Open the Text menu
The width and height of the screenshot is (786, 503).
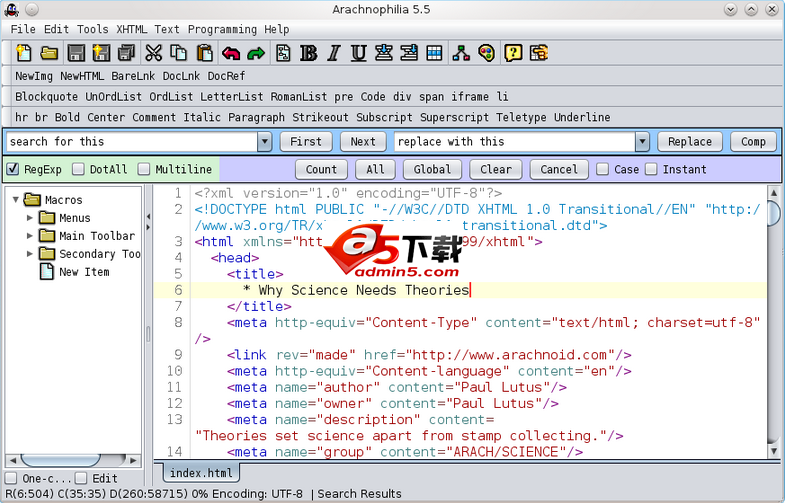pyautogui.click(x=167, y=29)
